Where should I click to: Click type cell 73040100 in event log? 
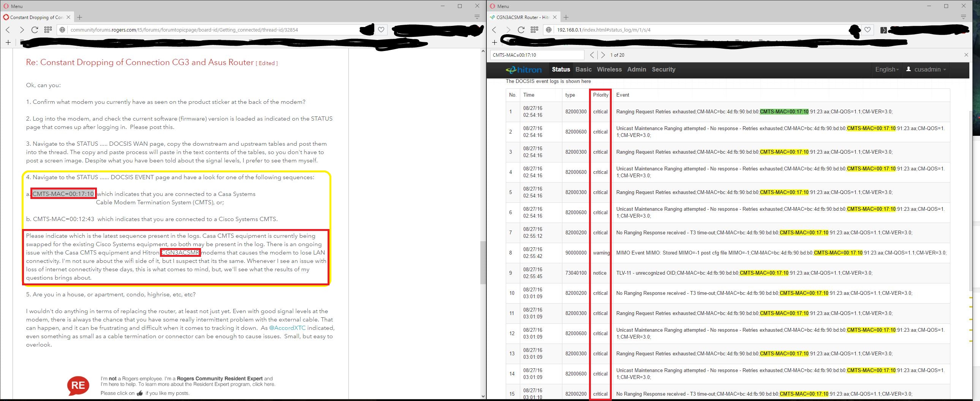pos(576,273)
